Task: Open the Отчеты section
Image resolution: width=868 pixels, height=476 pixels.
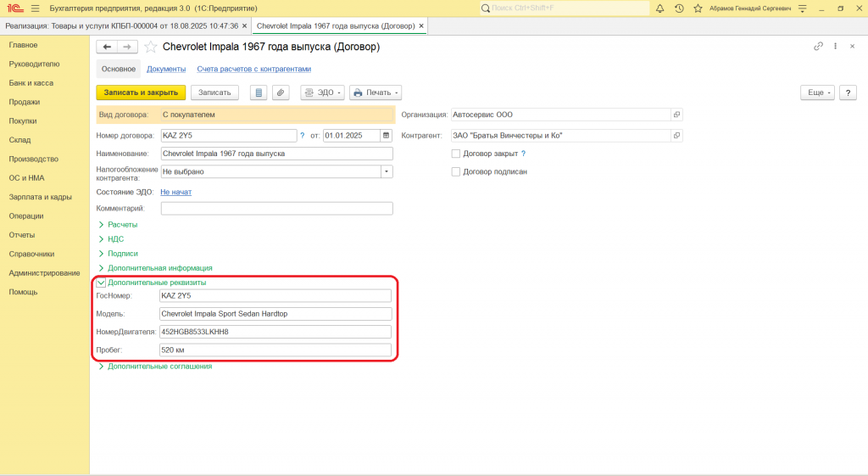Action: [22, 235]
